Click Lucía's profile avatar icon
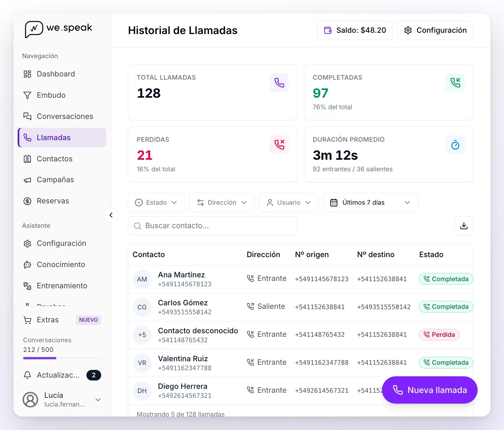This screenshot has width=504, height=430. coord(30,399)
